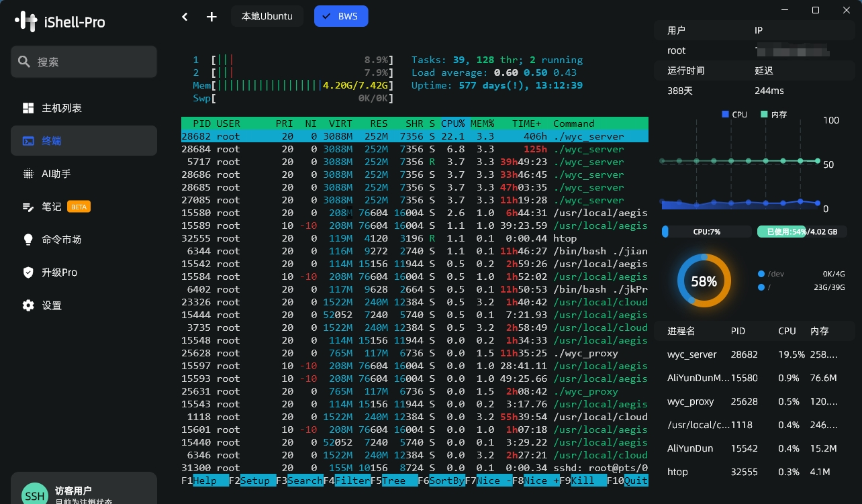
Task: Click the PID column header in htop
Action: click(201, 123)
